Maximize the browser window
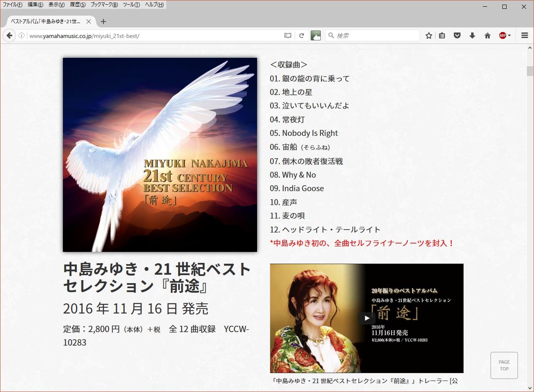The width and height of the screenshot is (534, 392). [504, 7]
